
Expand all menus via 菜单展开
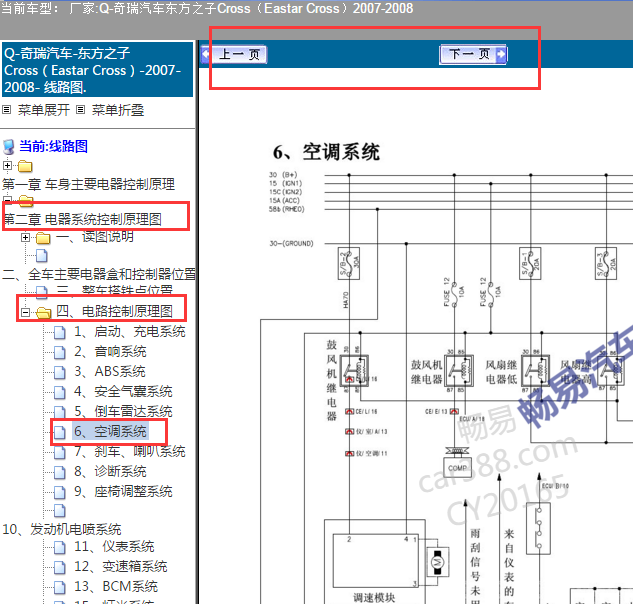pos(44,110)
